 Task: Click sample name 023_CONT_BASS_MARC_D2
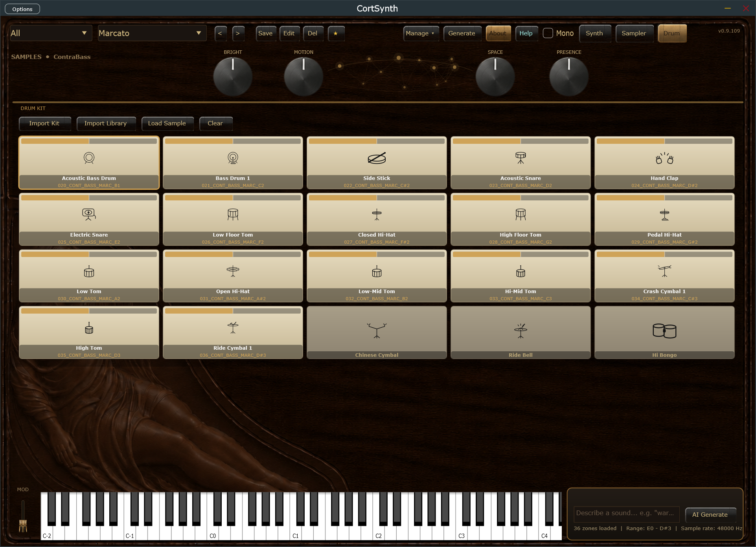point(521,185)
